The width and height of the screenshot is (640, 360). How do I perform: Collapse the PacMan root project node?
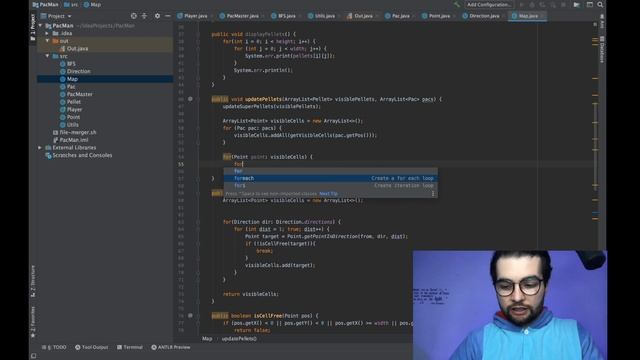[x=40, y=26]
